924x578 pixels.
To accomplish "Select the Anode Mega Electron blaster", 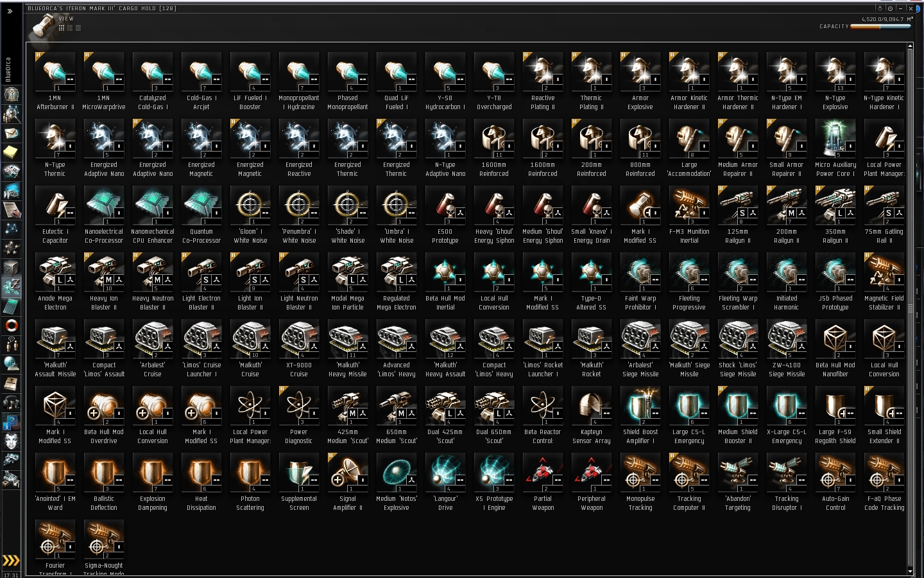I will [55, 282].
